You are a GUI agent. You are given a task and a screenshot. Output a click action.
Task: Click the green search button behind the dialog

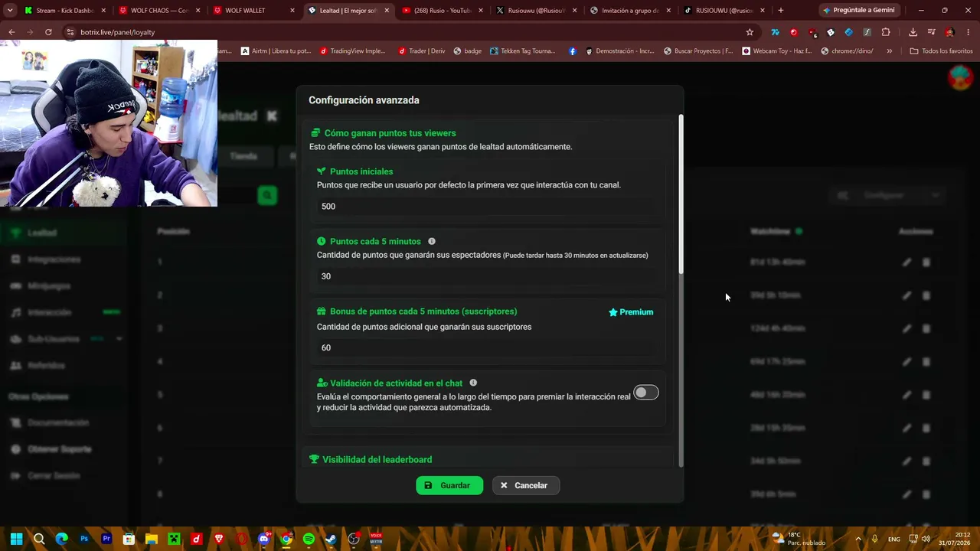tap(267, 195)
